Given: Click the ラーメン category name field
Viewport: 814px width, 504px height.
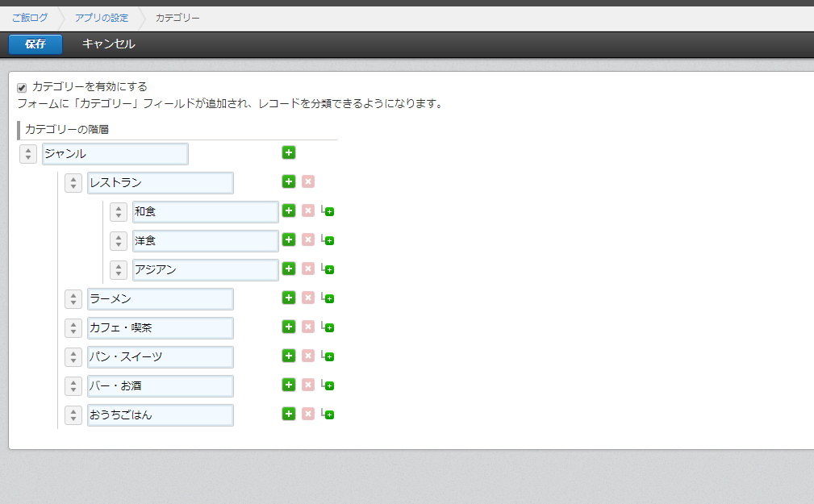Looking at the screenshot, I should [161, 299].
